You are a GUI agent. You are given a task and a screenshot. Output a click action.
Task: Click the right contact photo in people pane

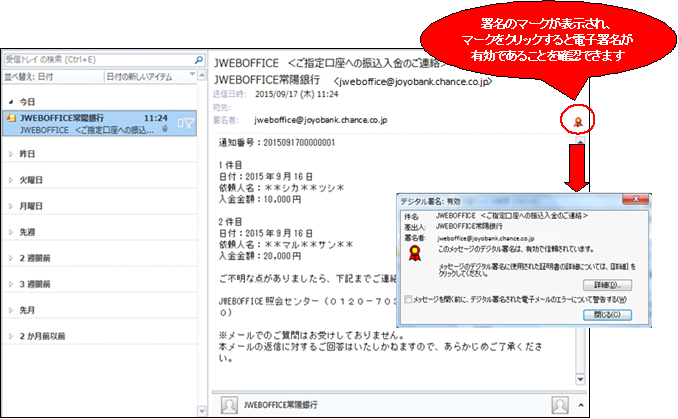point(560,405)
